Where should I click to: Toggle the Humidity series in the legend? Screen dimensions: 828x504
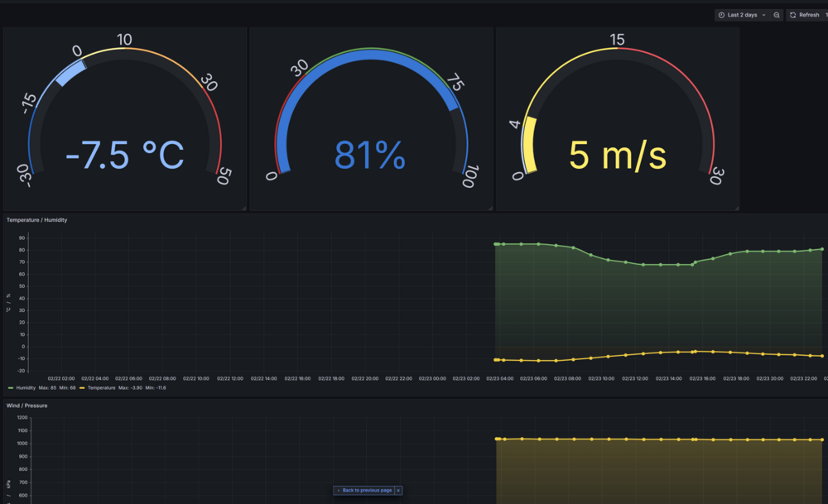click(x=26, y=388)
